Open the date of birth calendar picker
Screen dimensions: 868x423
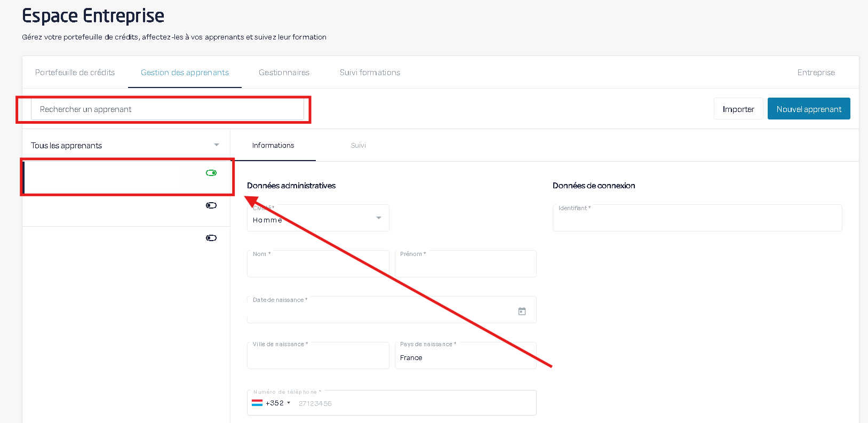[x=522, y=311]
